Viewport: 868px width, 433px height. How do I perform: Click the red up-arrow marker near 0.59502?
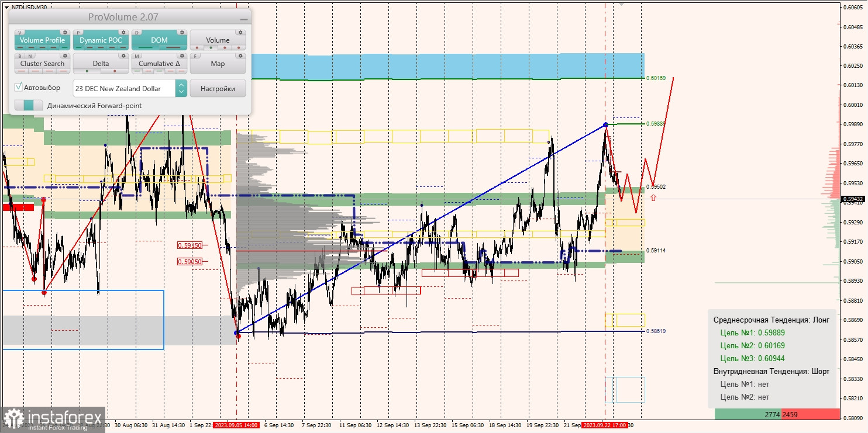coord(653,198)
